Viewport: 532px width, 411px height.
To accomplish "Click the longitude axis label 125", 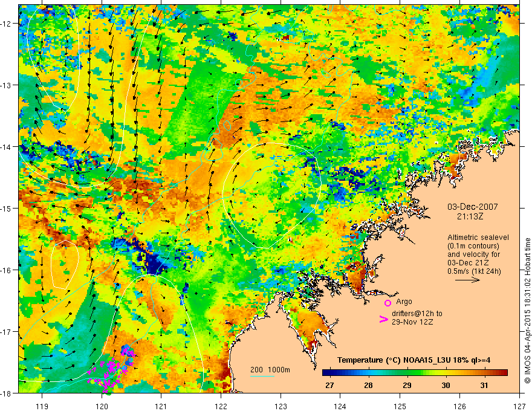I will (x=400, y=406).
